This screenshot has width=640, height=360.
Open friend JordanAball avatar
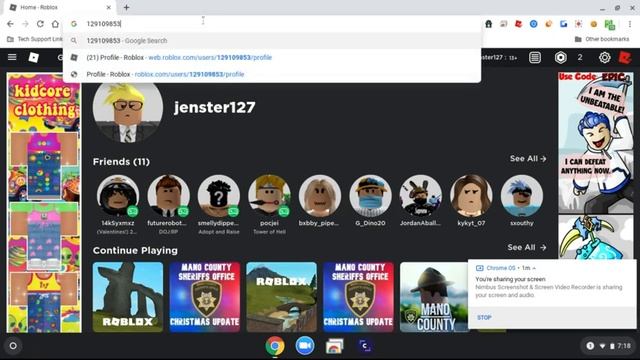[x=420, y=196]
